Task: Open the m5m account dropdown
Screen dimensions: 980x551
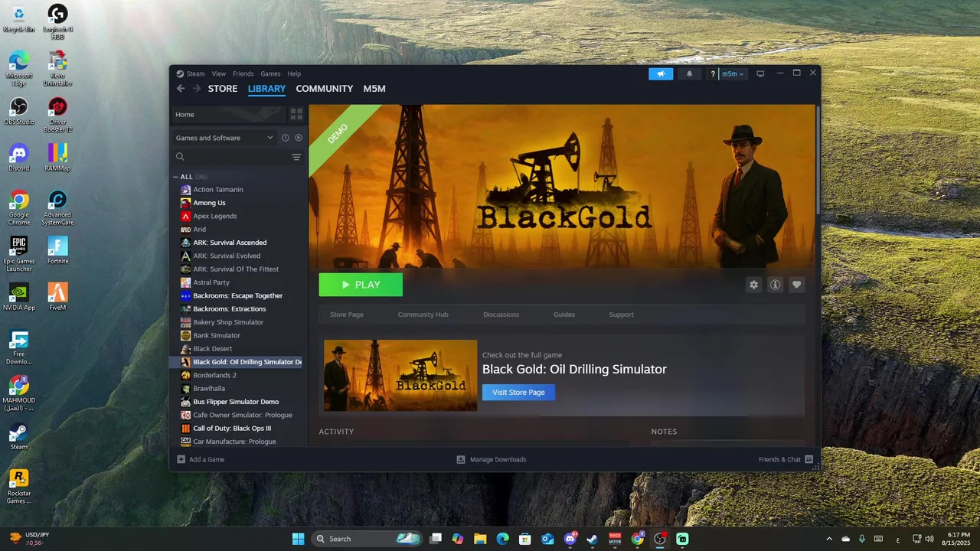Action: tap(733, 73)
